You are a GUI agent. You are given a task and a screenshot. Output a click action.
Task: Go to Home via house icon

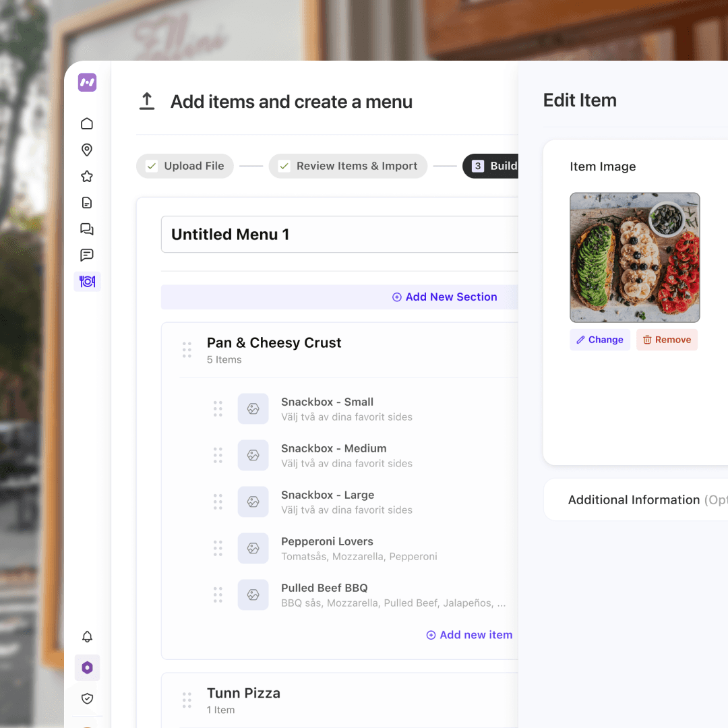(x=87, y=123)
